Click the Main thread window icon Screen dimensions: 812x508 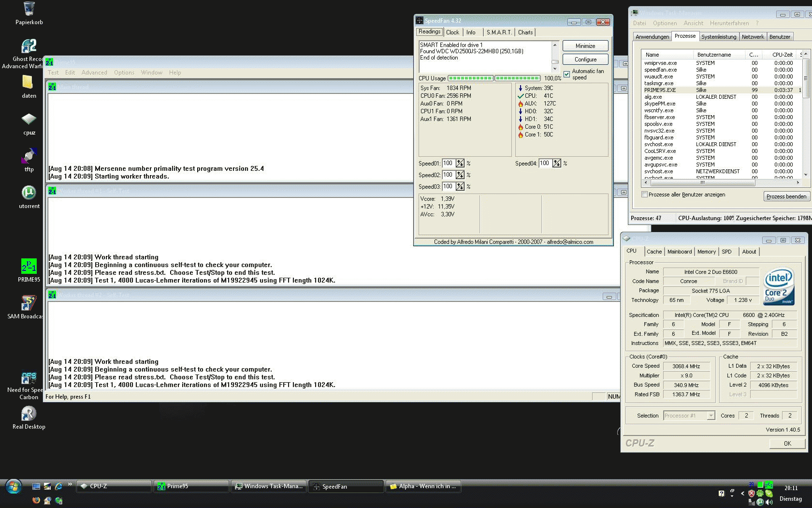52,87
